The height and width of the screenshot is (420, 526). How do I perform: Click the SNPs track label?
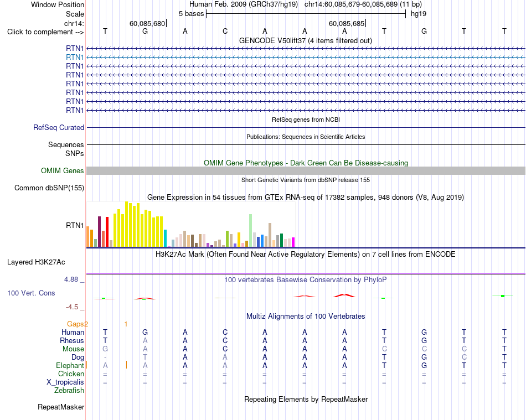(75, 153)
